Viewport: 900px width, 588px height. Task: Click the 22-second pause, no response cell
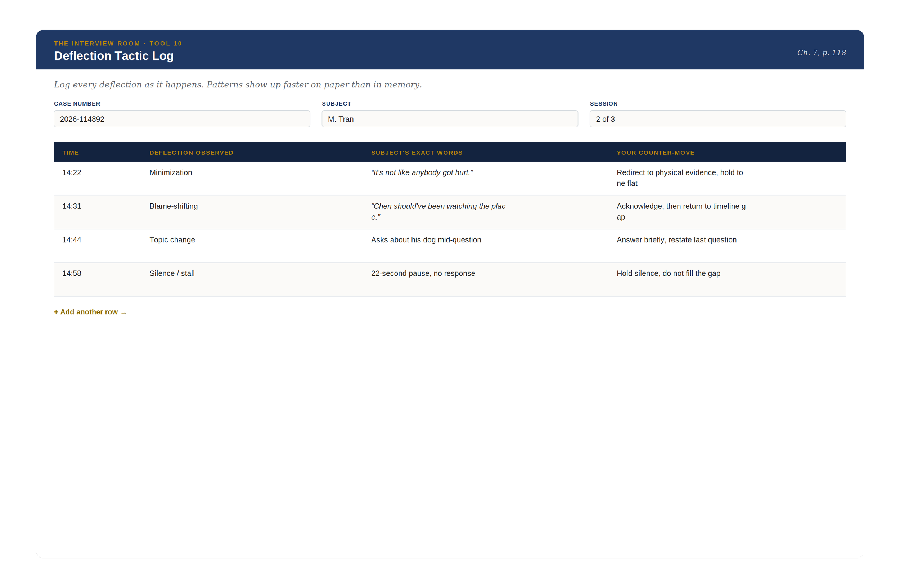click(x=423, y=273)
